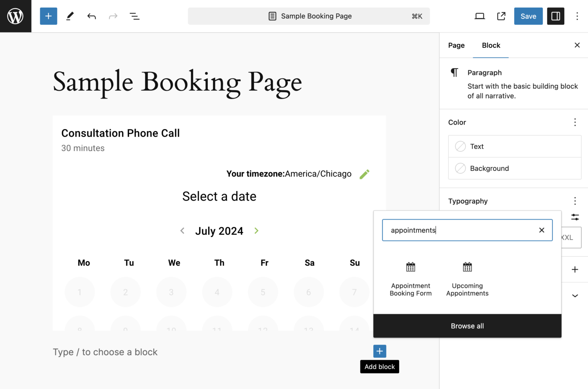Open advanced typography settings
This screenshot has height=389, width=588.
(575, 217)
